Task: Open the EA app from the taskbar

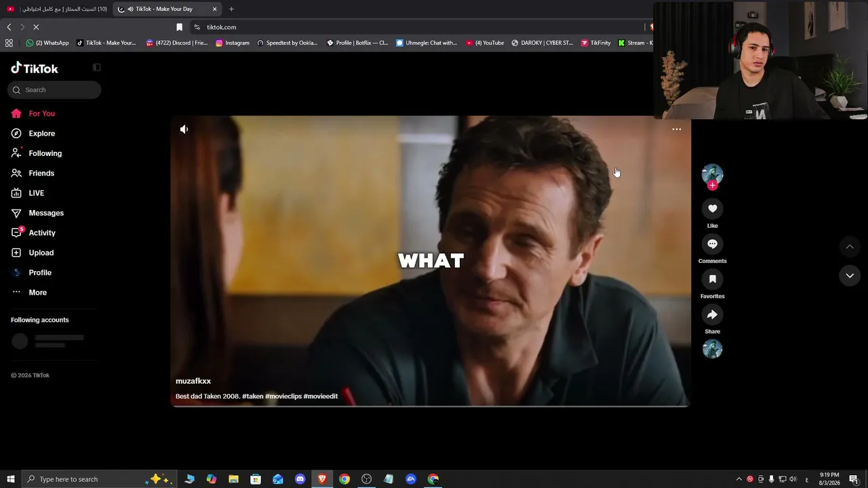Action: [x=411, y=479]
